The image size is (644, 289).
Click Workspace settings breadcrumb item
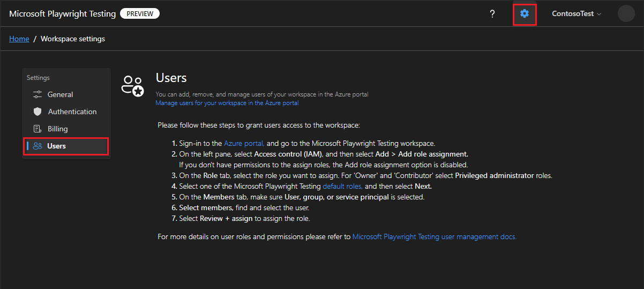point(73,39)
